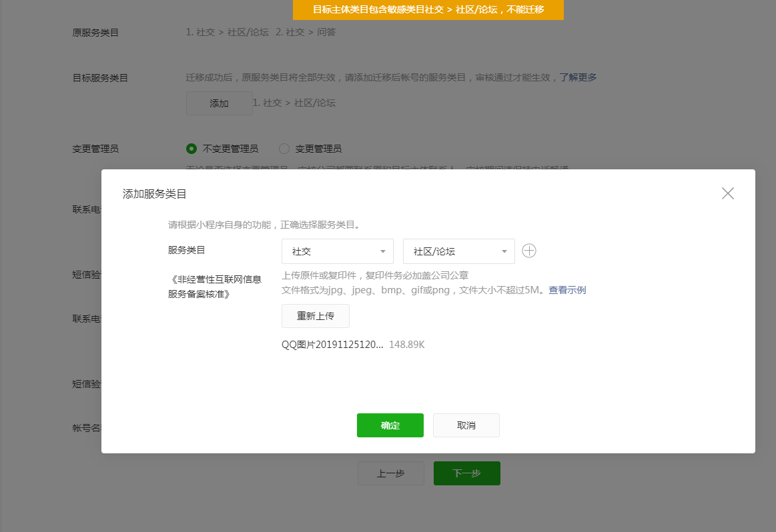Click the 原服务类目 value 社交 > 问答
Screen dimensions: 776x532
pyautogui.click(x=306, y=32)
